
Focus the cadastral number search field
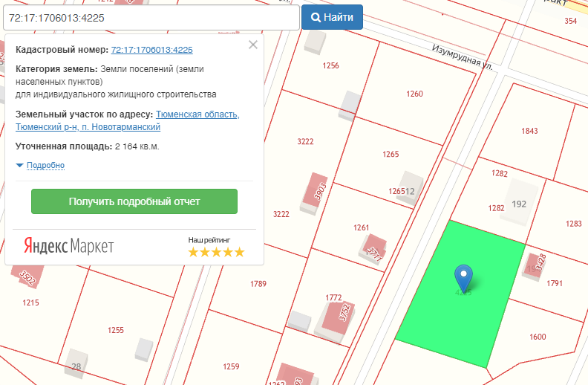click(148, 17)
